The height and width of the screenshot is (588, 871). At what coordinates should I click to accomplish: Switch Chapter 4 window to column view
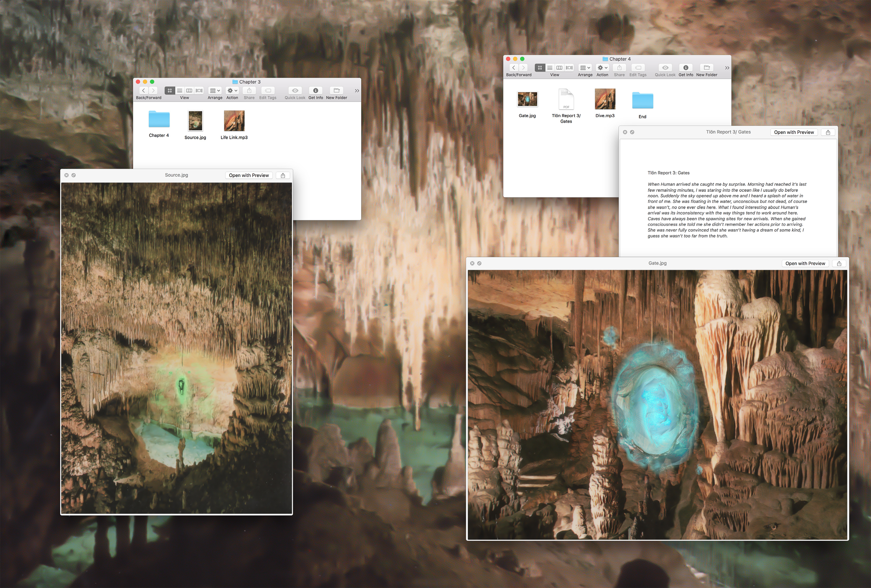[559, 68]
